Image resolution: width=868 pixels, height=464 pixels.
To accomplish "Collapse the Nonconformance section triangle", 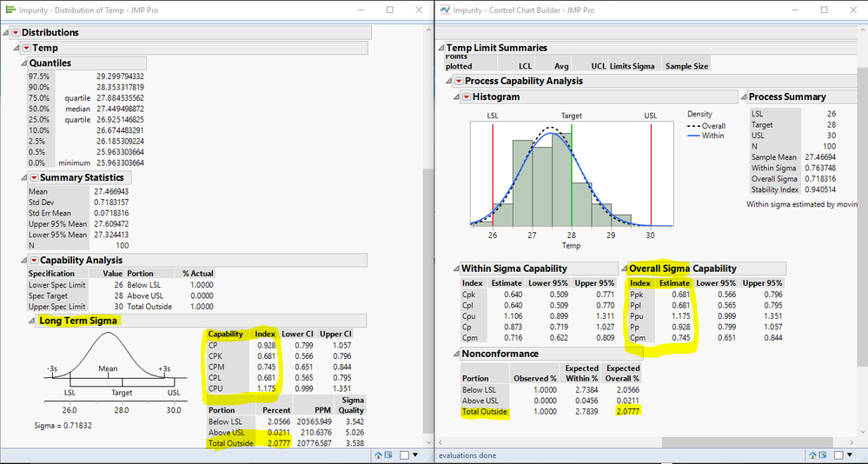I will 454,354.
